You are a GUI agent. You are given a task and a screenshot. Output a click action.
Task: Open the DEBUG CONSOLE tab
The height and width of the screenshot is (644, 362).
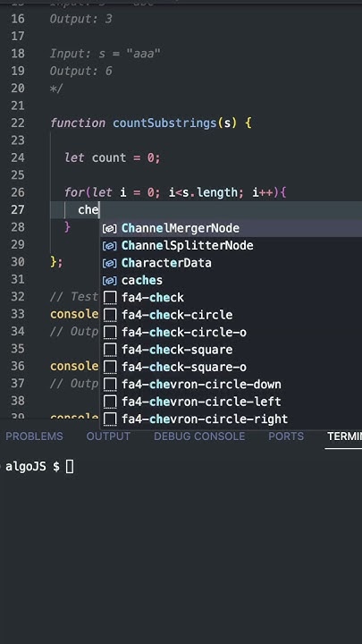coord(199,436)
